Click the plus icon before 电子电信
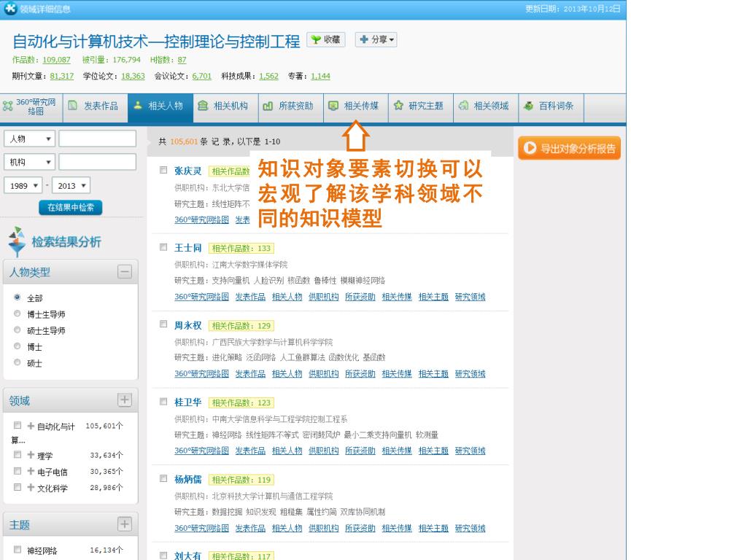747x560 pixels. point(31,472)
